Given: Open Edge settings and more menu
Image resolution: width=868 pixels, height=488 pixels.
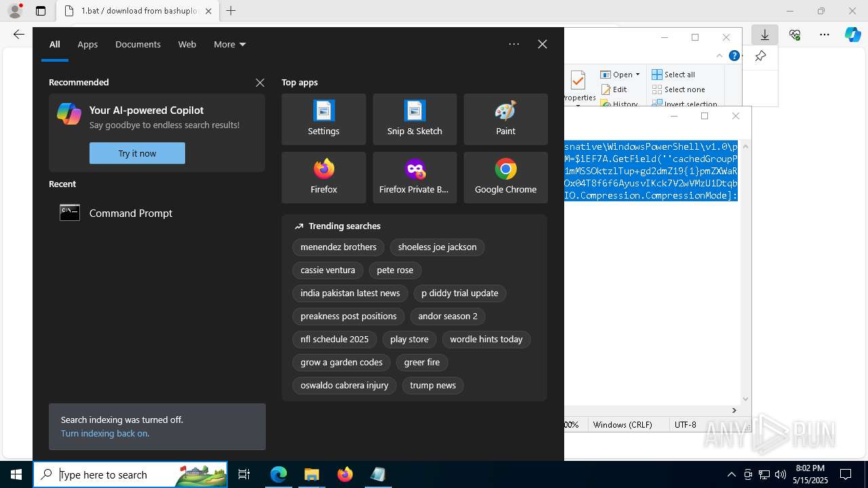Looking at the screenshot, I should click(825, 35).
